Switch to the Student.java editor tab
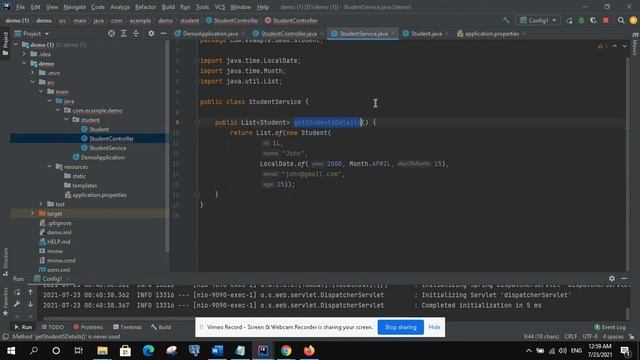The width and height of the screenshot is (640, 360). pyautogui.click(x=426, y=34)
